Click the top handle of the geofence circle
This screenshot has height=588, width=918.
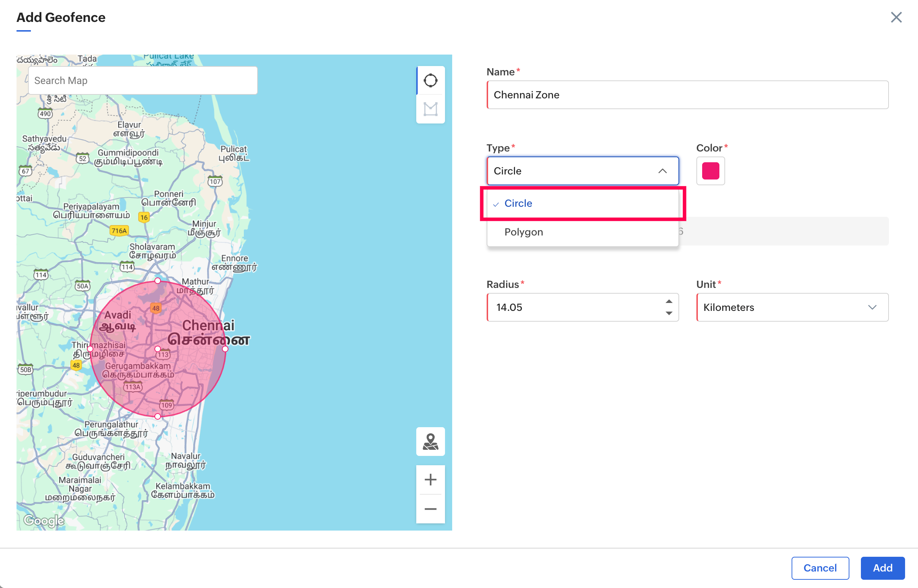tap(157, 281)
